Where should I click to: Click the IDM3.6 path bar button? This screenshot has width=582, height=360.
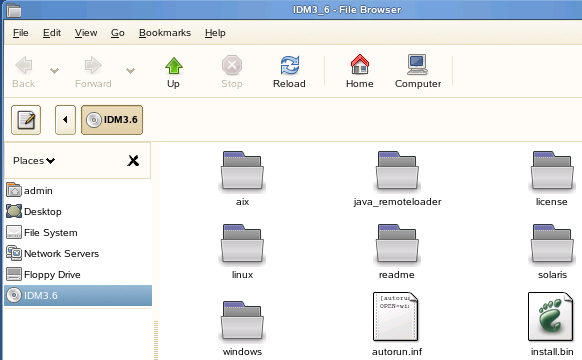tap(112, 120)
